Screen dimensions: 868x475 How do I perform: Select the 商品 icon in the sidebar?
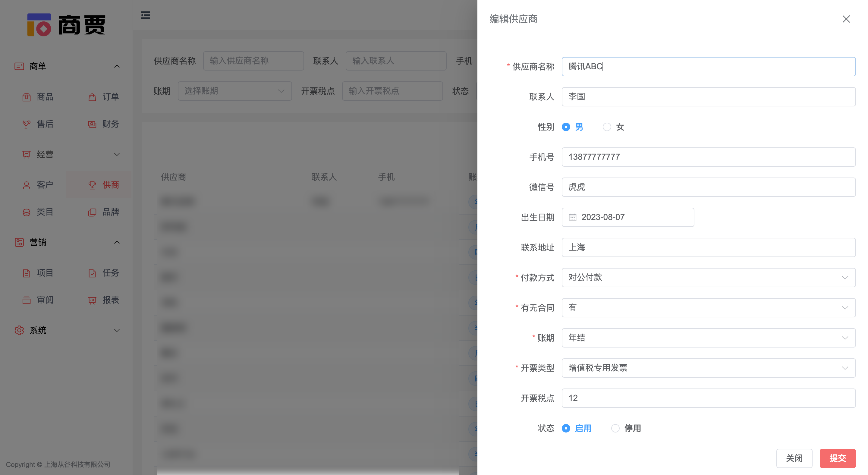27,97
